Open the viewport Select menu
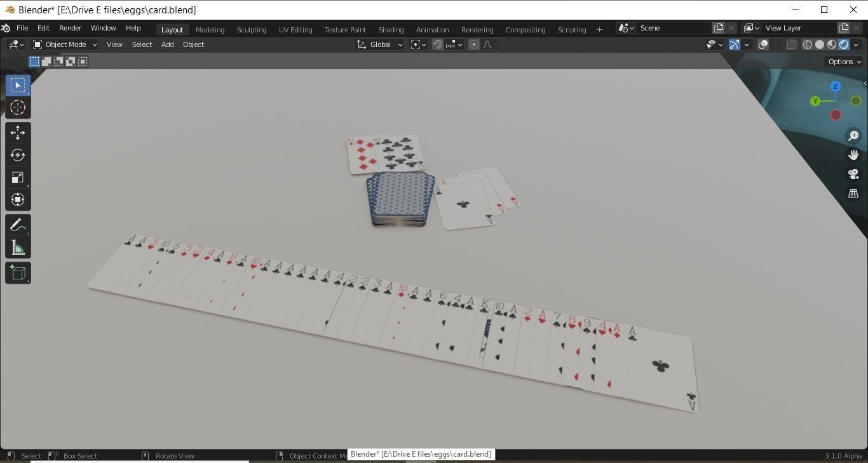868x463 pixels. click(142, 44)
